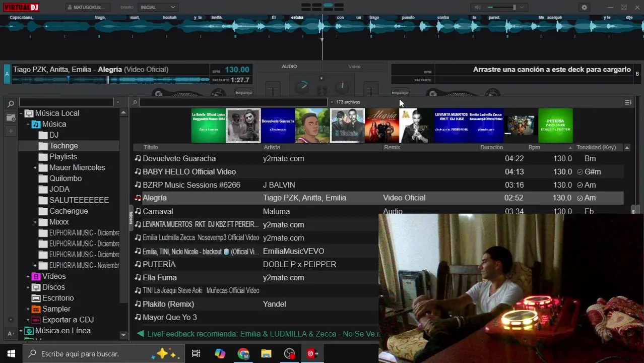Click file search magnifier icon
This screenshot has width=644, height=363.
tap(135, 102)
